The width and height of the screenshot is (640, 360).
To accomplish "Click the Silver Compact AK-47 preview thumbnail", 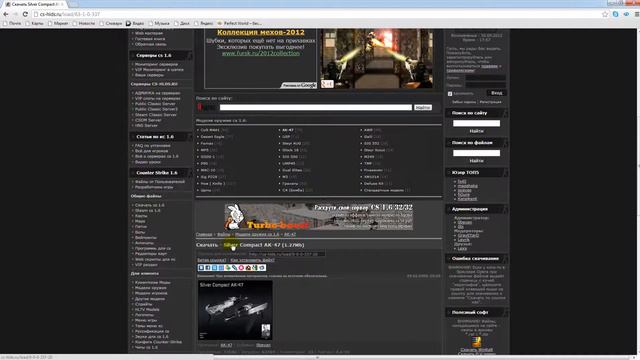I will pyautogui.click(x=235, y=310).
